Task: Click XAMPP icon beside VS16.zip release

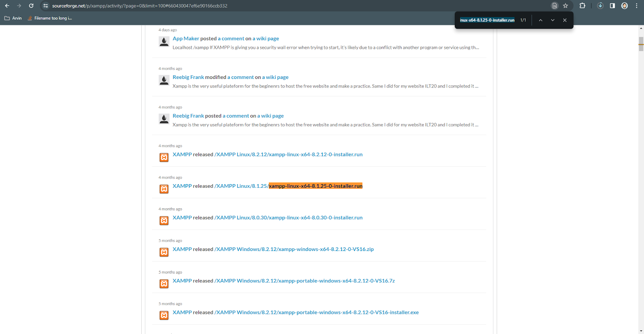Action: (x=164, y=252)
